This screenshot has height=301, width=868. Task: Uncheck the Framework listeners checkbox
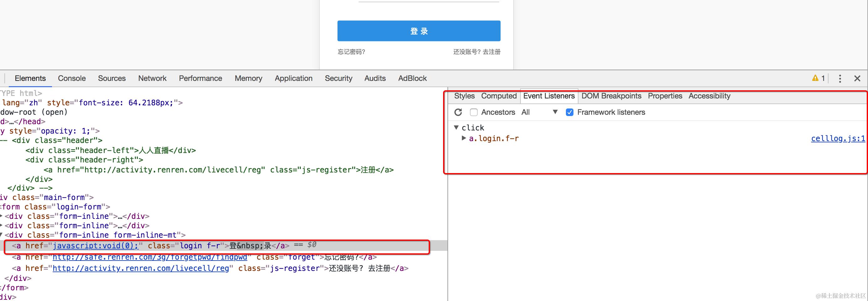click(x=569, y=112)
